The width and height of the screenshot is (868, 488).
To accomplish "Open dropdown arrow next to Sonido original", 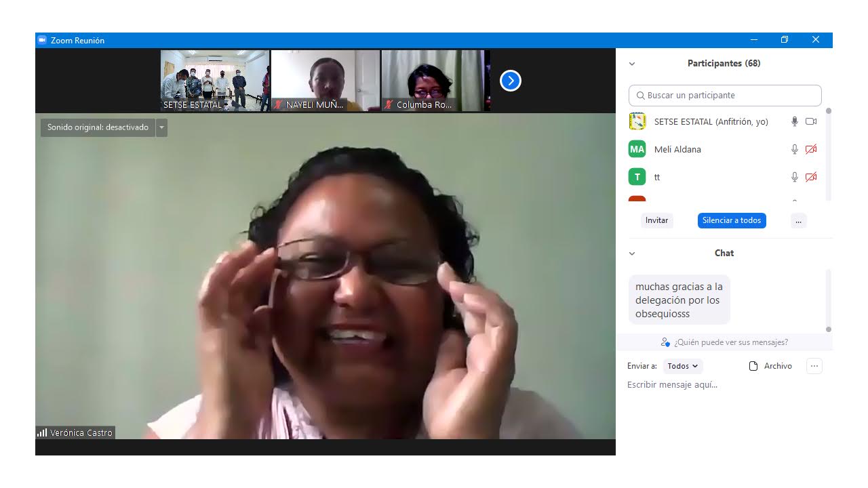I will tap(161, 127).
